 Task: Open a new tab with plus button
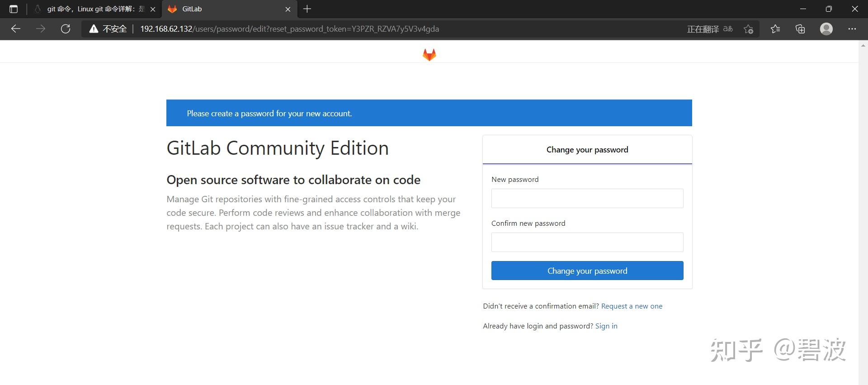pyautogui.click(x=307, y=9)
